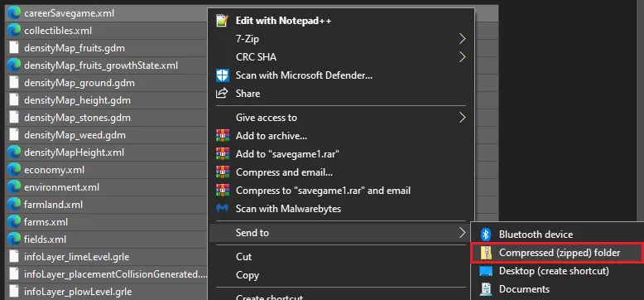
Task: Click Edge icon of environment.xml
Action: 14,187
